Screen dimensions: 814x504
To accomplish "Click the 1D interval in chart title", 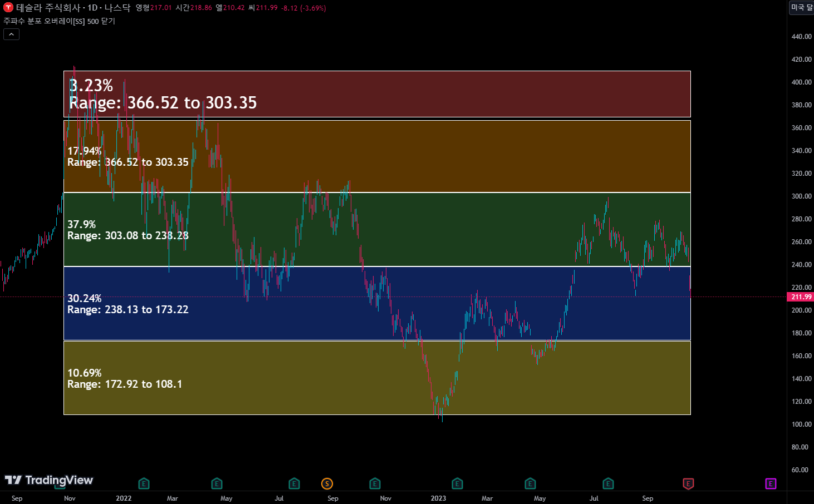I will click(92, 8).
